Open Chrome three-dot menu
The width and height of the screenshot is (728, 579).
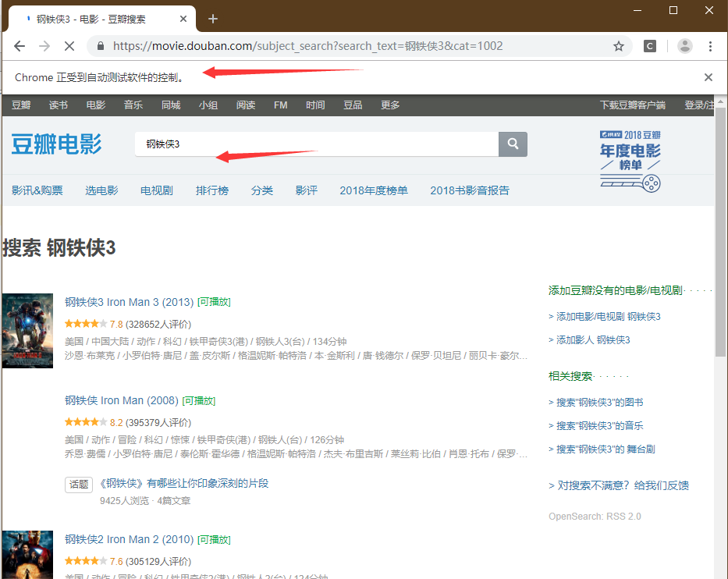(x=710, y=46)
